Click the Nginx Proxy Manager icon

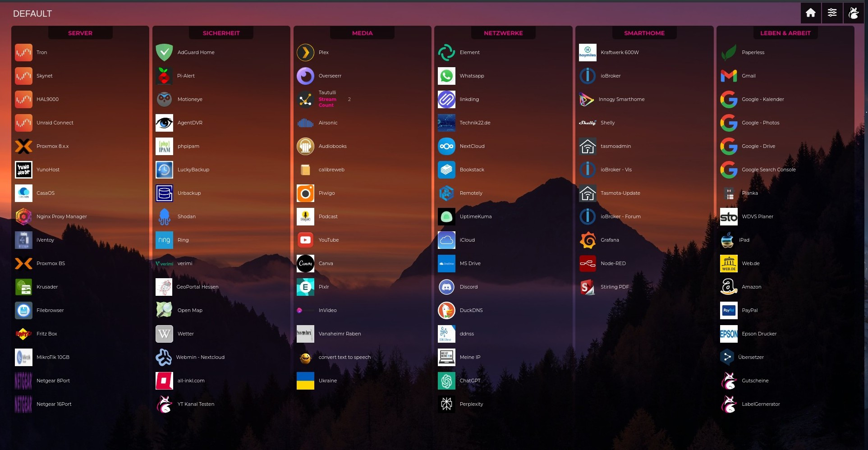tap(23, 216)
